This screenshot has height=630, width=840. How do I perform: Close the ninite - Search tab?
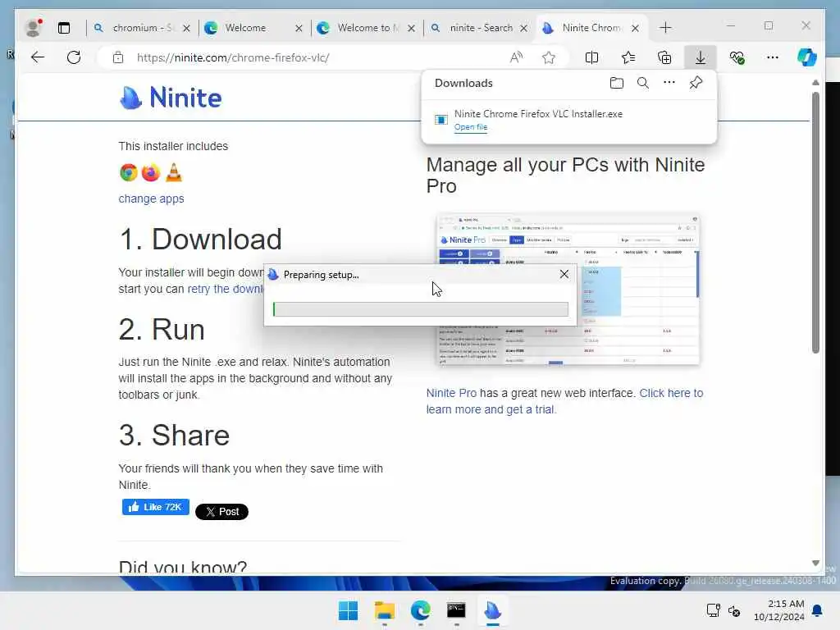click(x=524, y=28)
